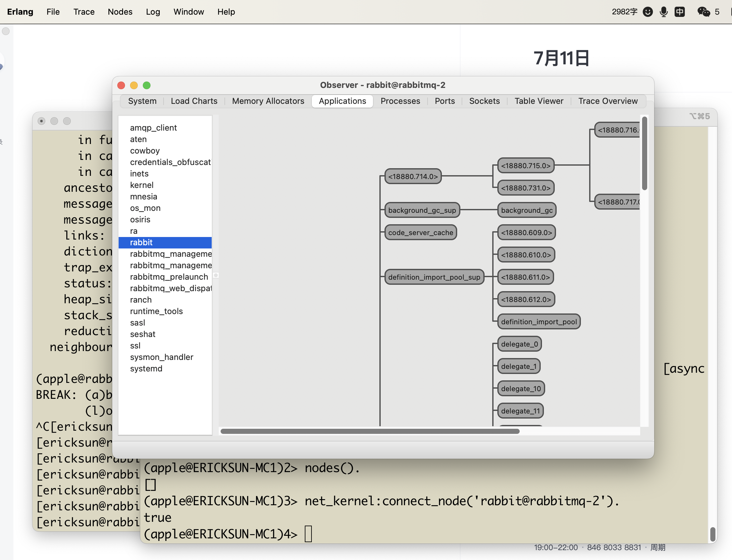
Task: Select mnesia in the application list
Action: pyautogui.click(x=165, y=196)
